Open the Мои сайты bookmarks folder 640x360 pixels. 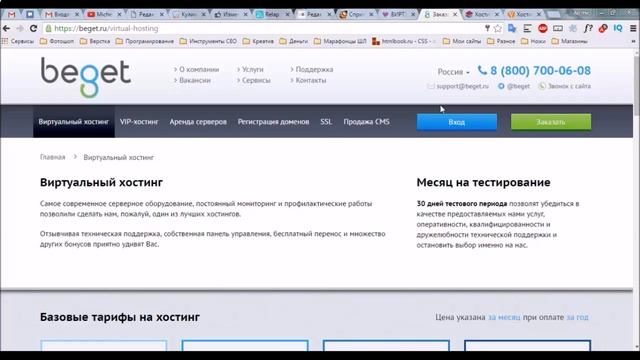pyautogui.click(x=462, y=41)
